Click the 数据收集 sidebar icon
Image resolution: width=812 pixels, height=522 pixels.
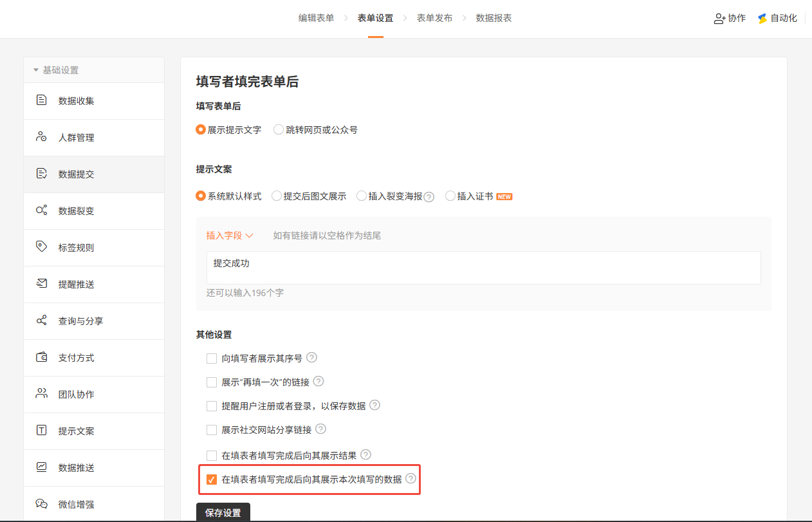point(42,100)
